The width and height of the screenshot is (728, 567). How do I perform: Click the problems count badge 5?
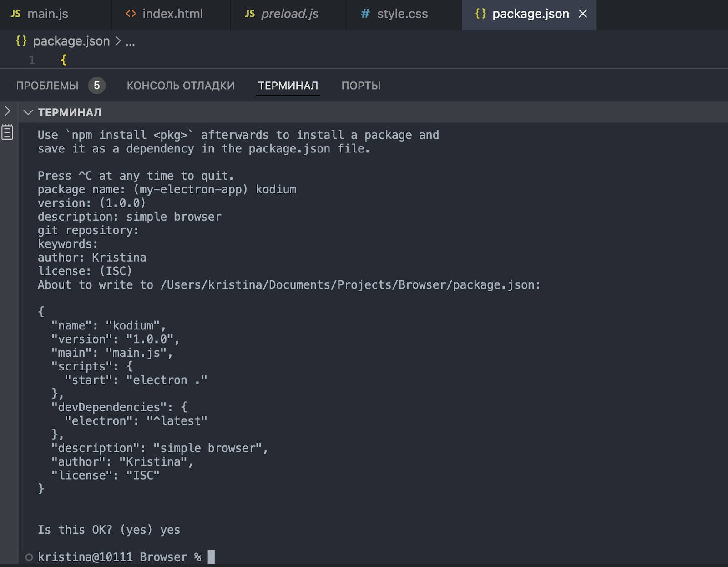96,86
